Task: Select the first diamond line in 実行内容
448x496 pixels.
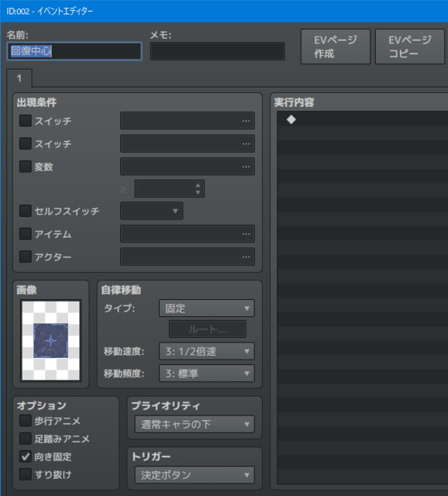Action: click(363, 119)
